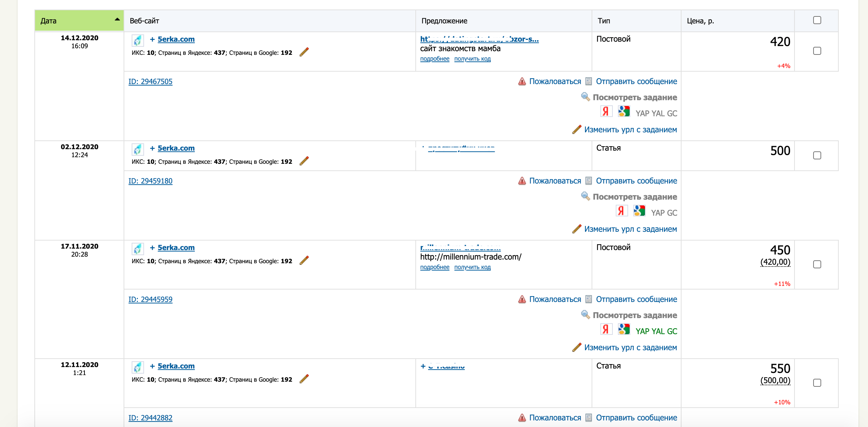Click pencil edit icon in 14.12.2020 row
868x427 pixels.
coord(304,52)
